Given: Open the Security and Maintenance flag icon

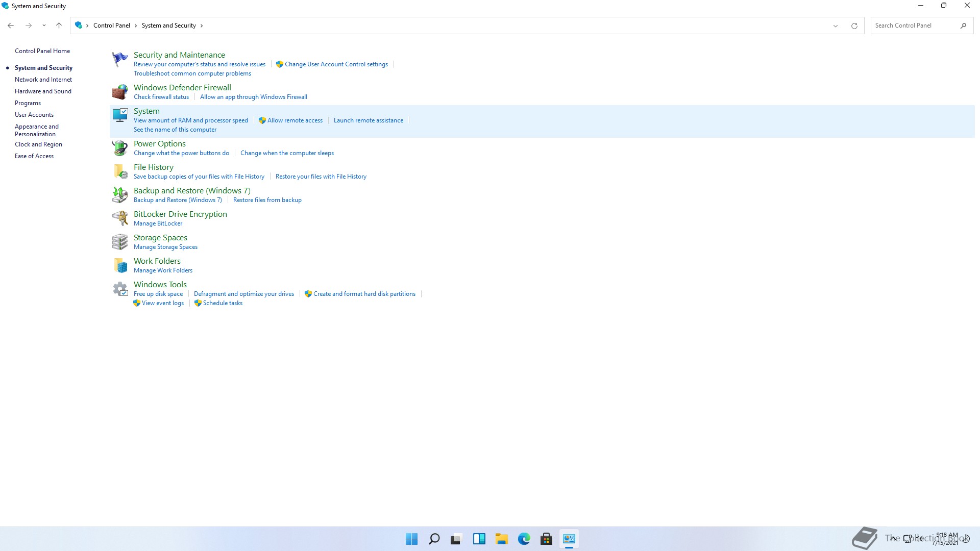Looking at the screenshot, I should click(120, 59).
